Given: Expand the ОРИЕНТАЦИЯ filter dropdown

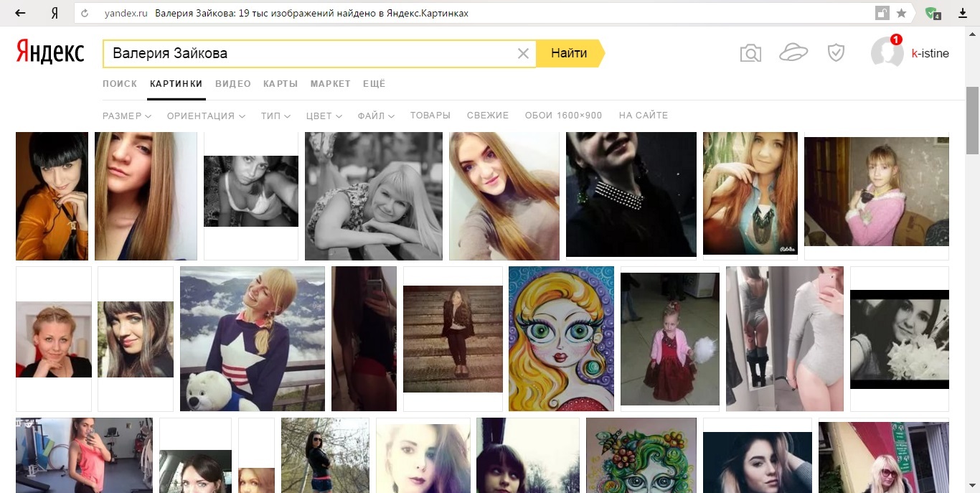Looking at the screenshot, I should click(207, 116).
